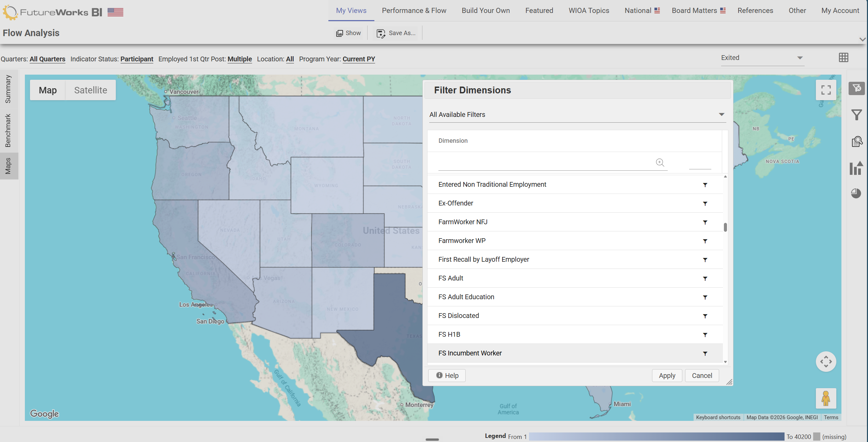Click filter icon for FS Adult
The width and height of the screenshot is (868, 442).
click(705, 278)
